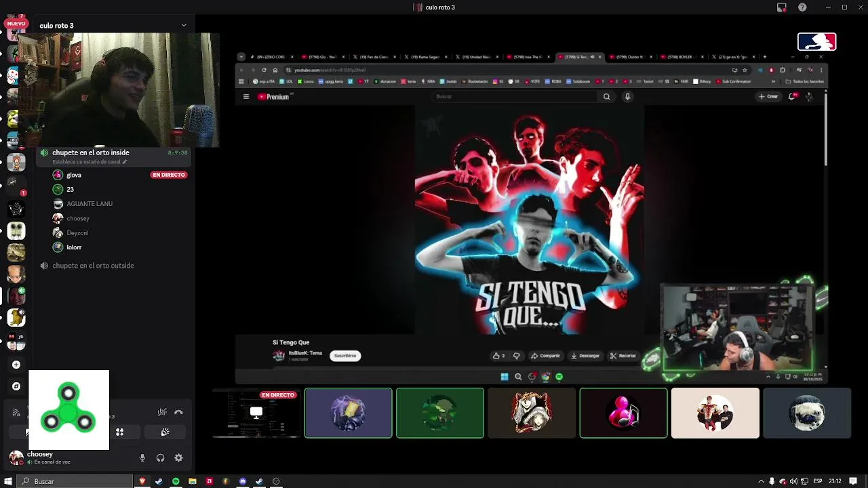Click the Descargar button under the video
This screenshot has width=868, height=488.
pos(585,356)
